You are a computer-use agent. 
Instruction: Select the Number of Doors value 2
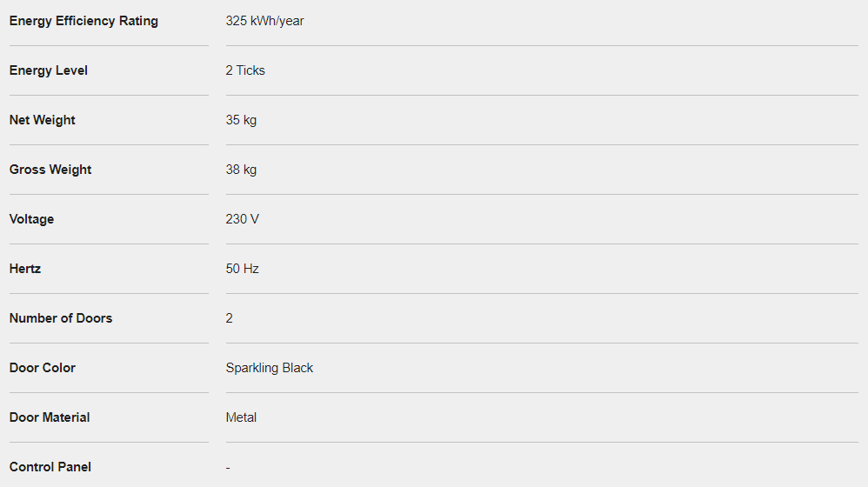pos(230,318)
